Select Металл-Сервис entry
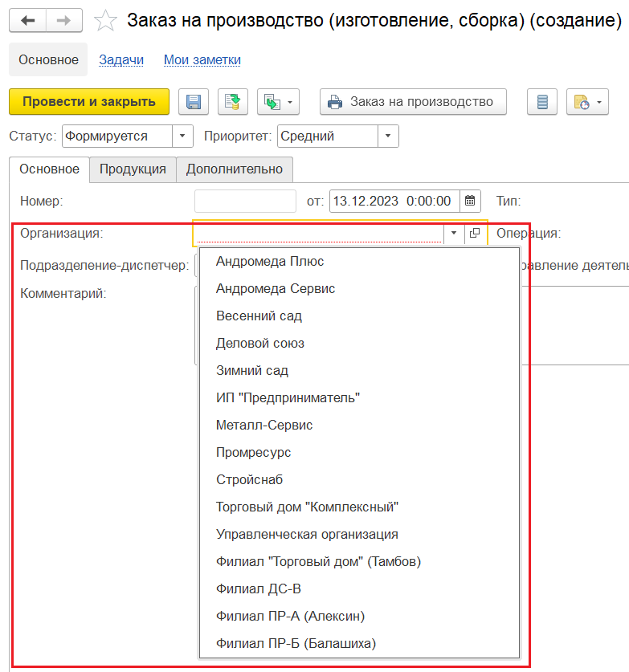 click(x=359, y=426)
